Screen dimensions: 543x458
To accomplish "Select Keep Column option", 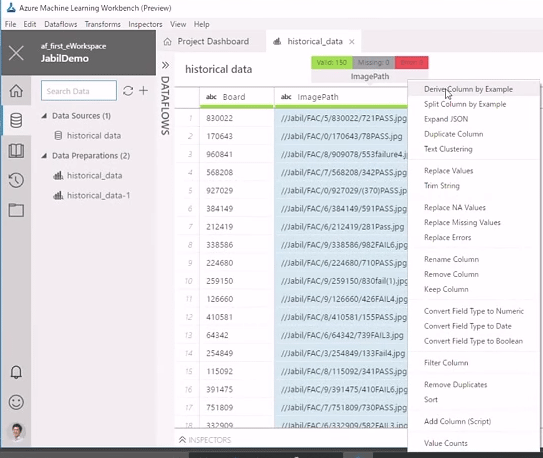I will pyautogui.click(x=446, y=289).
